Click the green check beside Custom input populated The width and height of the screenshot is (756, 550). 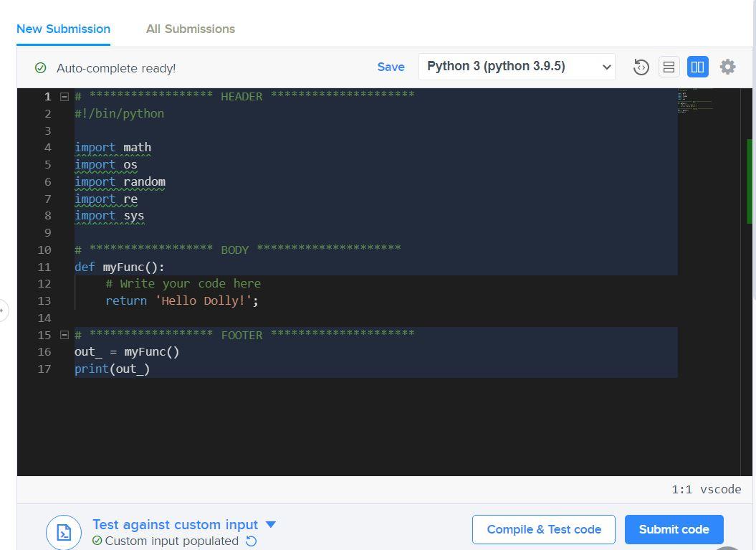97,541
